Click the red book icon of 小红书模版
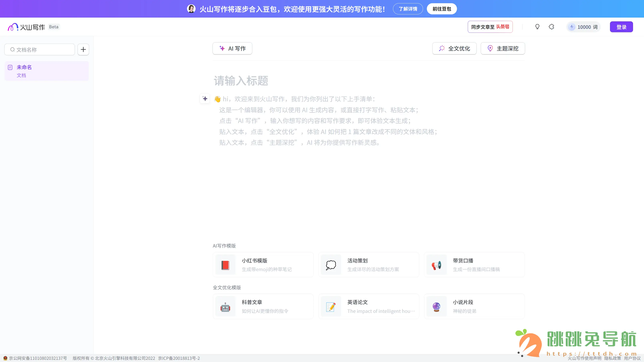The image size is (644, 362). (x=225, y=265)
